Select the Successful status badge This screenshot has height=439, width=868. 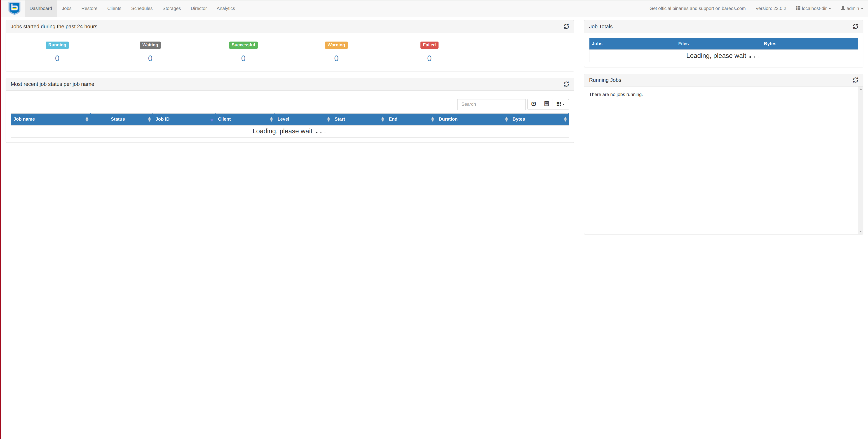(x=243, y=45)
